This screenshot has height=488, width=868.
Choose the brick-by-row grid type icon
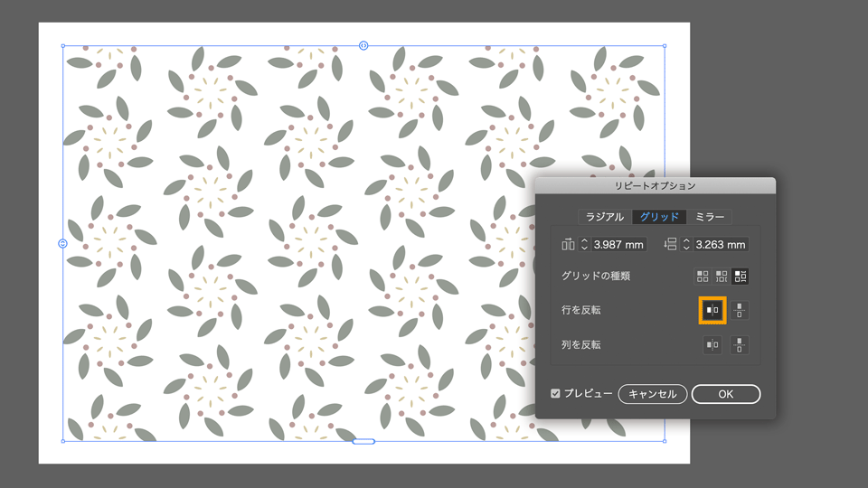(x=722, y=277)
